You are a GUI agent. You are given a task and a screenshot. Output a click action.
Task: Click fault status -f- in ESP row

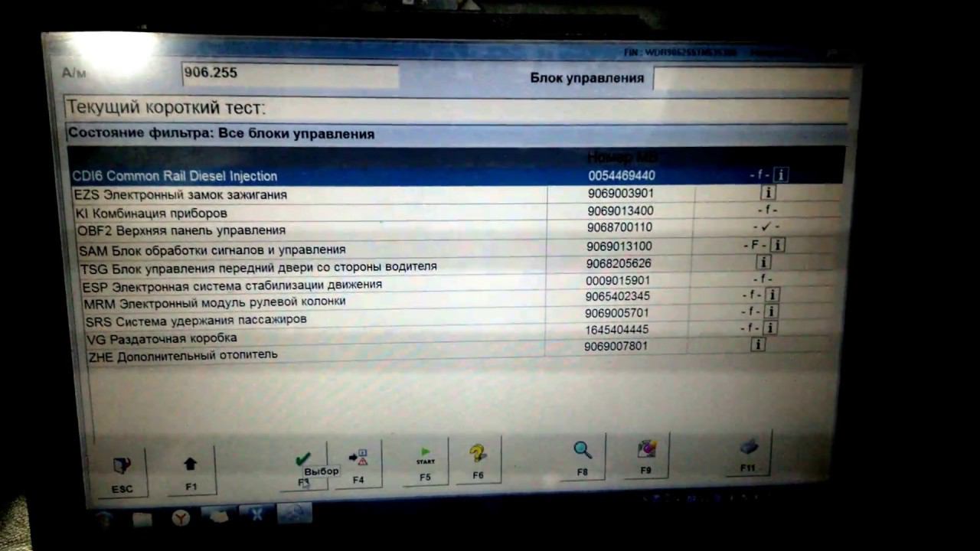(x=763, y=279)
